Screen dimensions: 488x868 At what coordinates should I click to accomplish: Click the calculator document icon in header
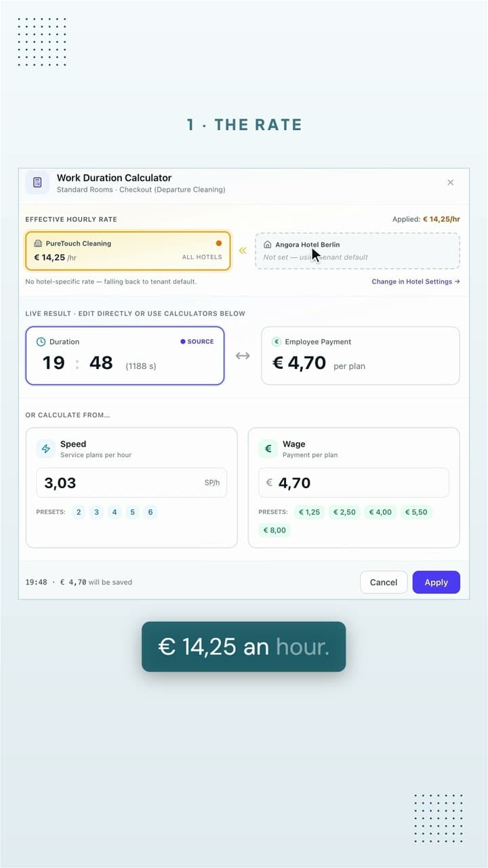click(x=37, y=182)
